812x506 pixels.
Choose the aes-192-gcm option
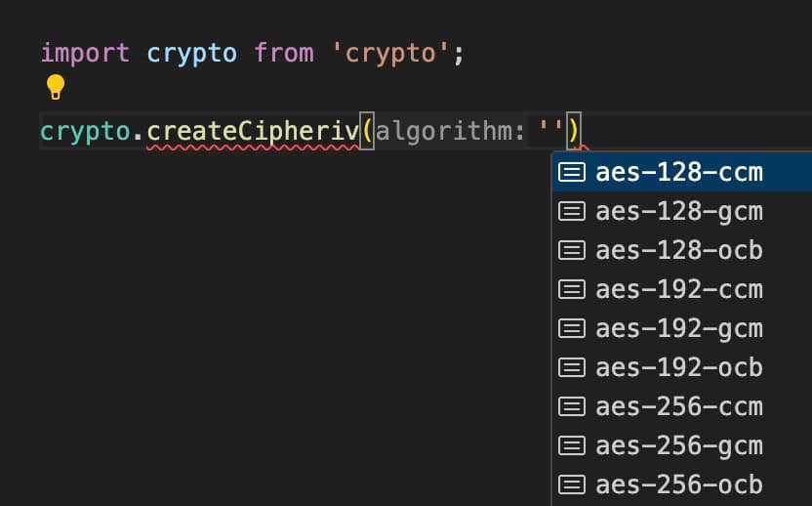682,328
